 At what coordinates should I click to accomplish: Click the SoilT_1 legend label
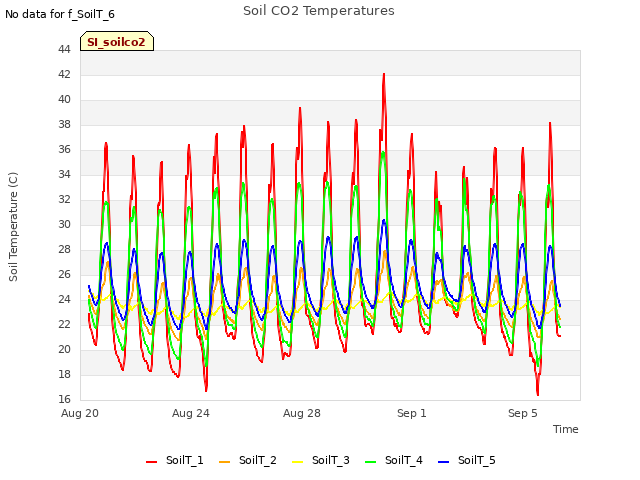(184, 460)
